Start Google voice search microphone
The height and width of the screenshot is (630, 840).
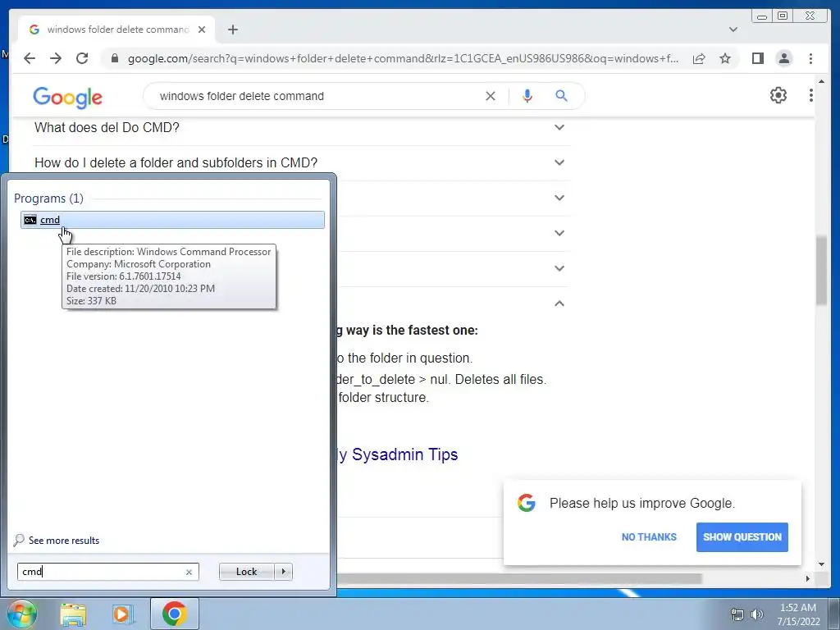(x=527, y=96)
